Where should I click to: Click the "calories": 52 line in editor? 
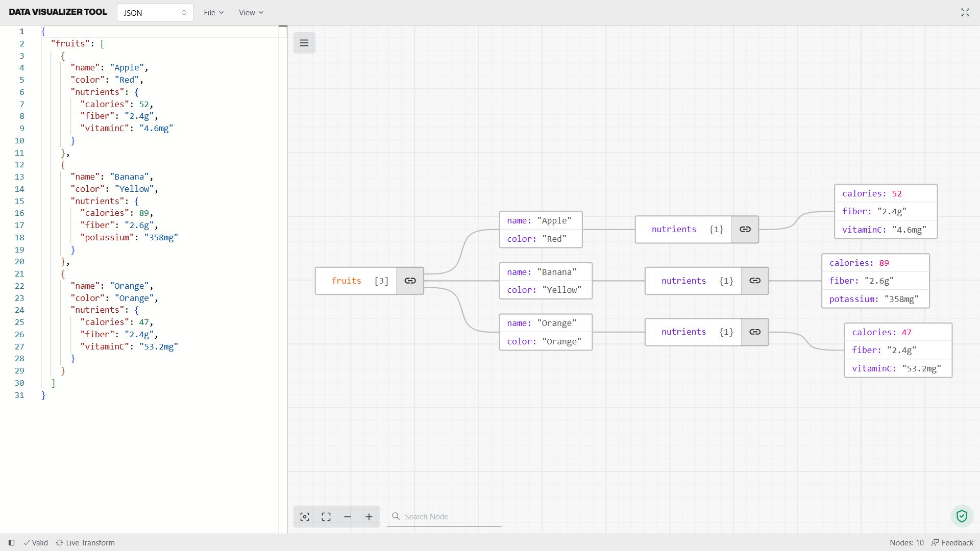click(x=116, y=104)
